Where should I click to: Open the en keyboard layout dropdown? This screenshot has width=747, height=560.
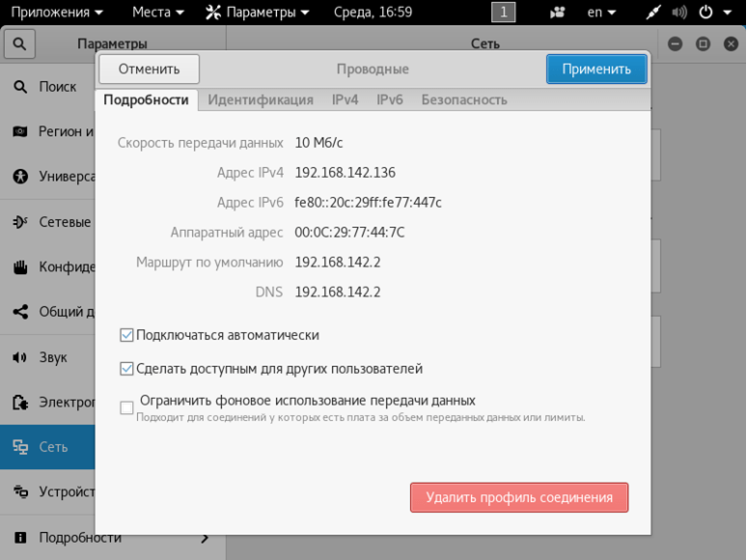[601, 12]
